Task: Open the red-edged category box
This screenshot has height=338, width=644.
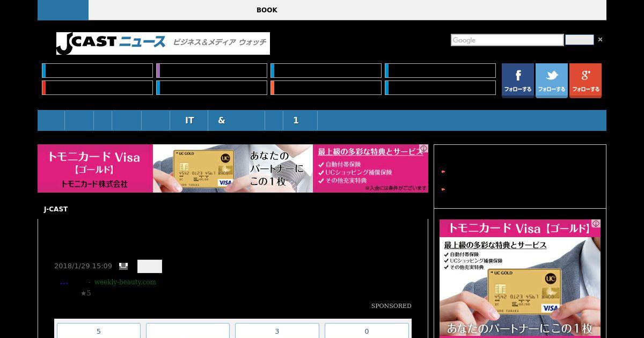Action: (97, 88)
